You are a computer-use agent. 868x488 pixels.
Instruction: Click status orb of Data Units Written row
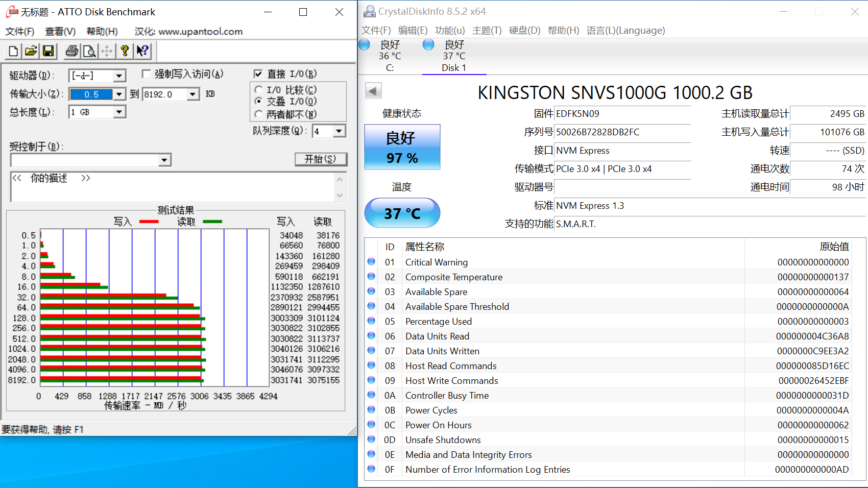pyautogui.click(x=371, y=350)
